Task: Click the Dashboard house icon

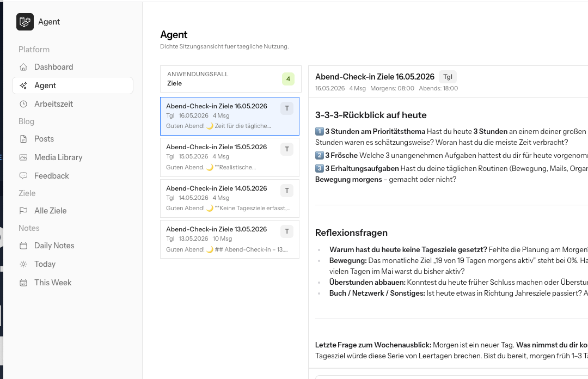Action: tap(23, 67)
